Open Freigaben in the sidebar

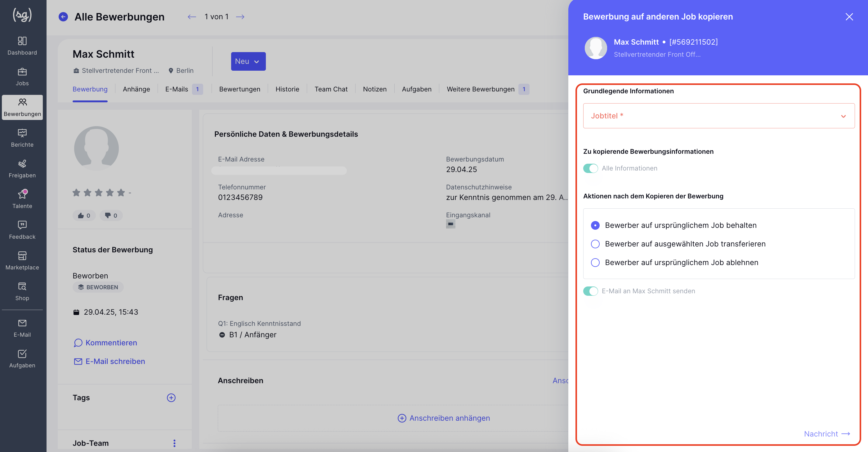(x=22, y=169)
